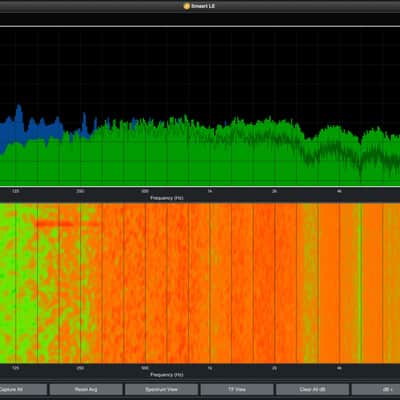400x400 pixels.
Task: Click the 2k label on the spectrograph axis
Action: (274, 368)
